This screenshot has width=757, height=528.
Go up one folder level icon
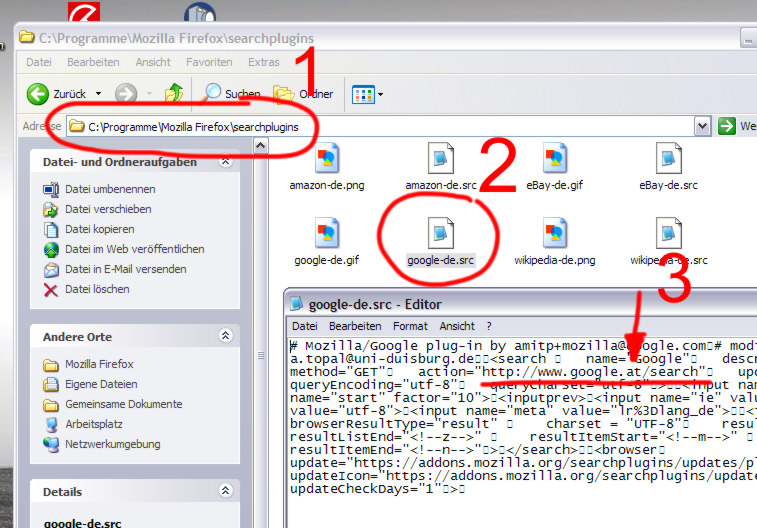point(173,93)
